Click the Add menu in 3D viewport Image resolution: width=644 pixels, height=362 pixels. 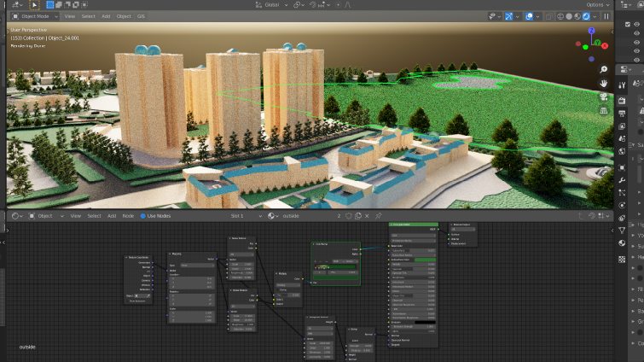(106, 16)
